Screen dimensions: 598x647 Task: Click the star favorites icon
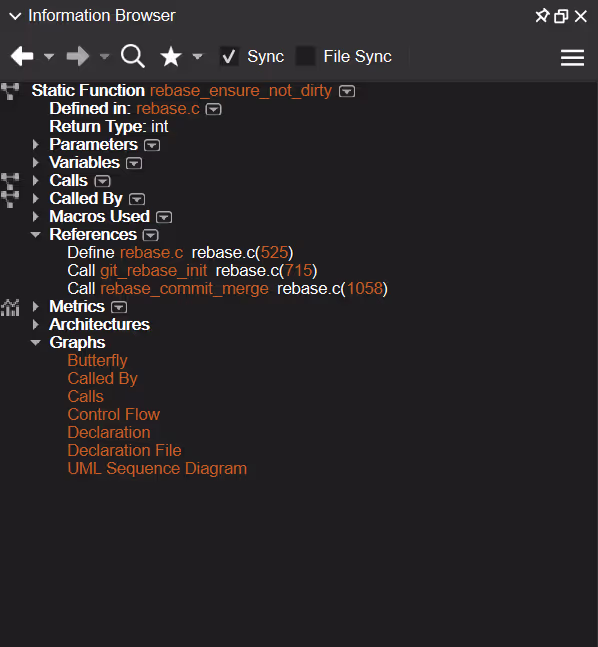pyautogui.click(x=171, y=57)
